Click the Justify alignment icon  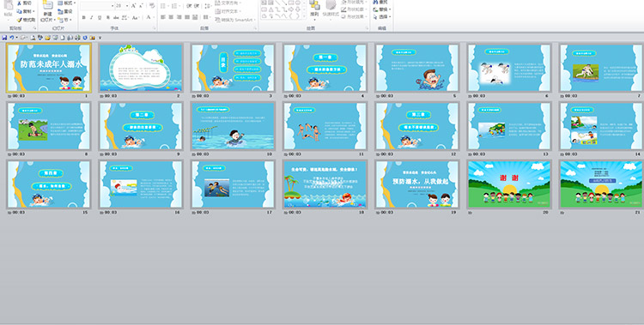click(x=187, y=17)
